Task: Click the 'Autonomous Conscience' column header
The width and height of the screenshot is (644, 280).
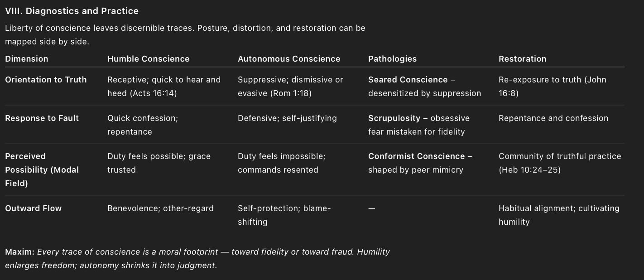Action: (x=289, y=59)
